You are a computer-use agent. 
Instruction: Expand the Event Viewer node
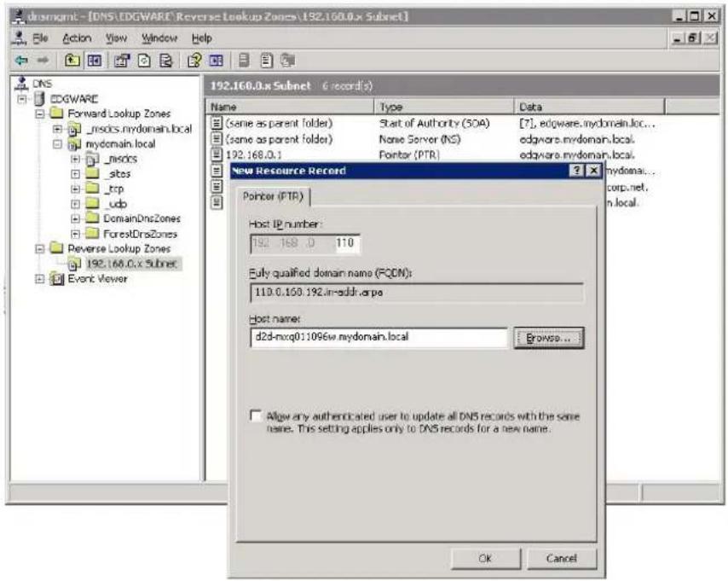coord(40,279)
